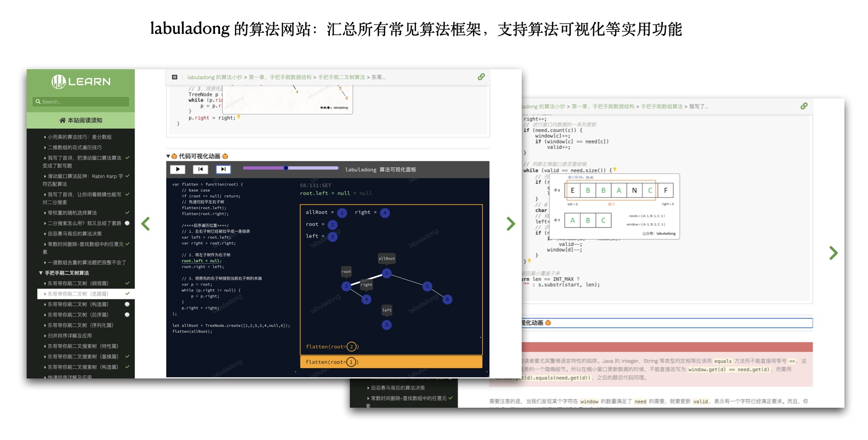This screenshot has height=440, width=868.
Task: Click the Search field in sidebar
Action: (x=81, y=102)
